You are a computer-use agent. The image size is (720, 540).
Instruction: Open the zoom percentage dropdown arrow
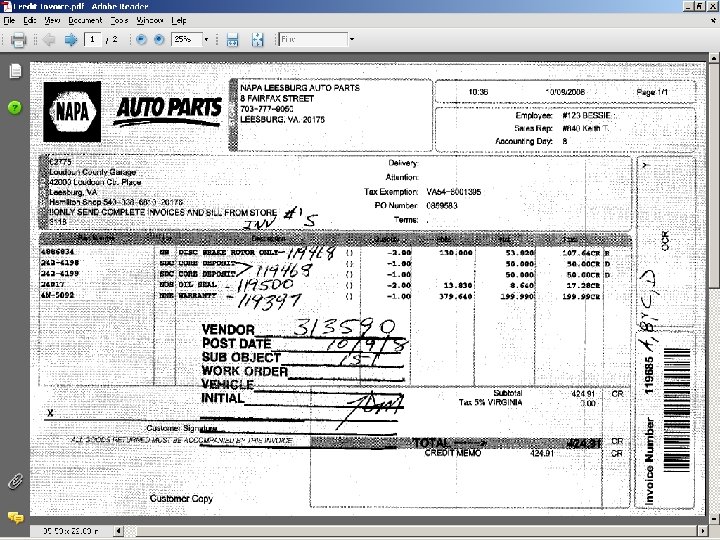(x=206, y=39)
